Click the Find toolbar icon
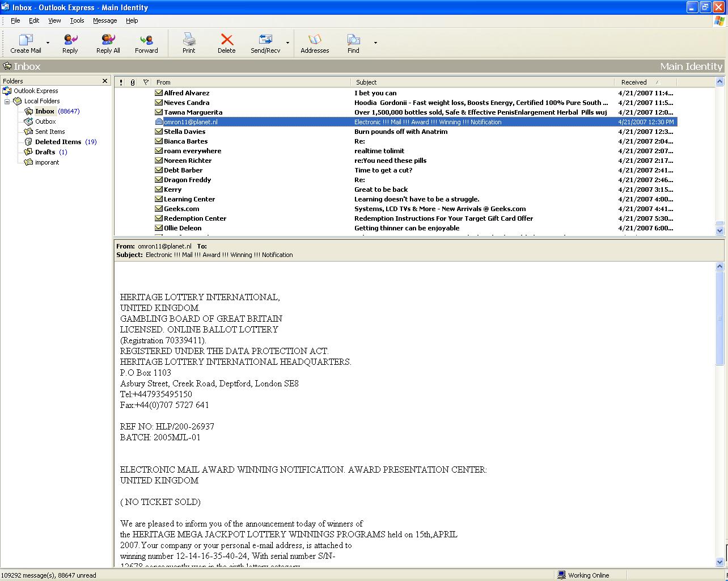The height and width of the screenshot is (581, 728). point(353,40)
